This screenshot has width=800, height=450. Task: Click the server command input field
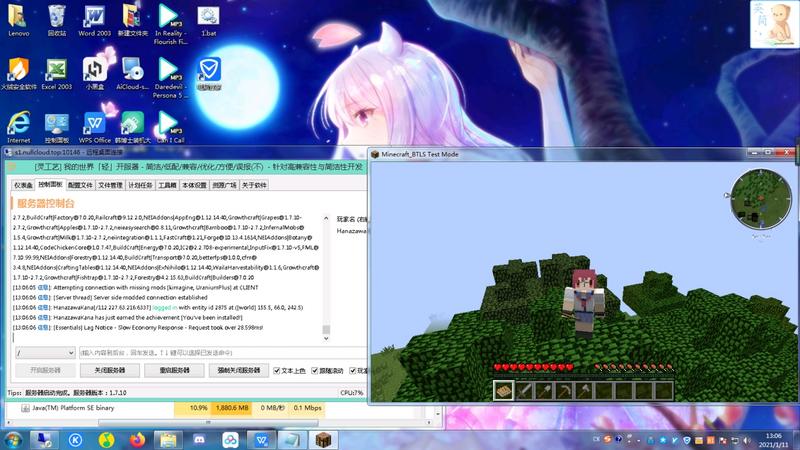[223, 353]
